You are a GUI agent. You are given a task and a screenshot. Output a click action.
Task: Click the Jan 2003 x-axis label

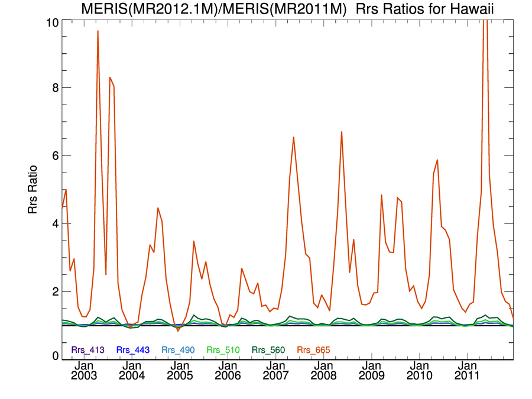83,371
